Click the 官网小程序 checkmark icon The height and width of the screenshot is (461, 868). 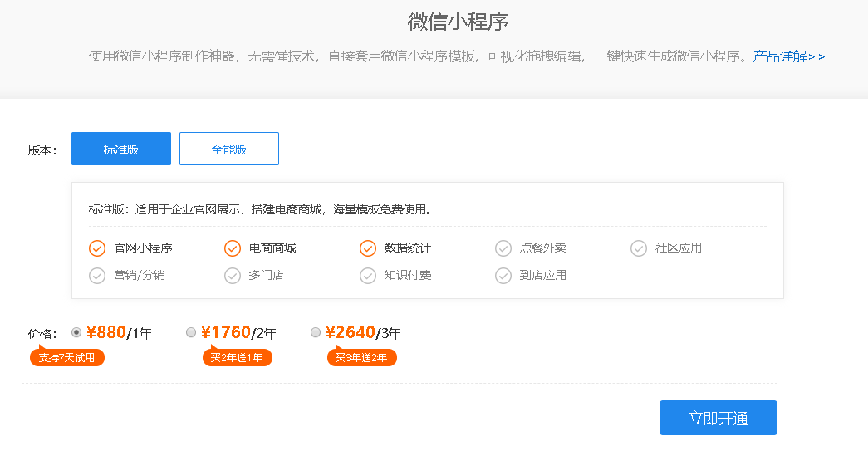pyautogui.click(x=97, y=248)
